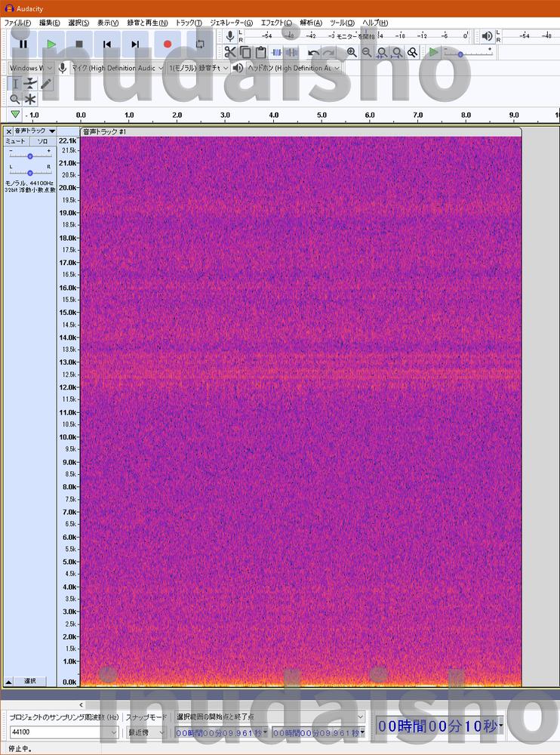This screenshot has width=560, height=755.
Task: Skip to start of track
Action: coord(107,45)
